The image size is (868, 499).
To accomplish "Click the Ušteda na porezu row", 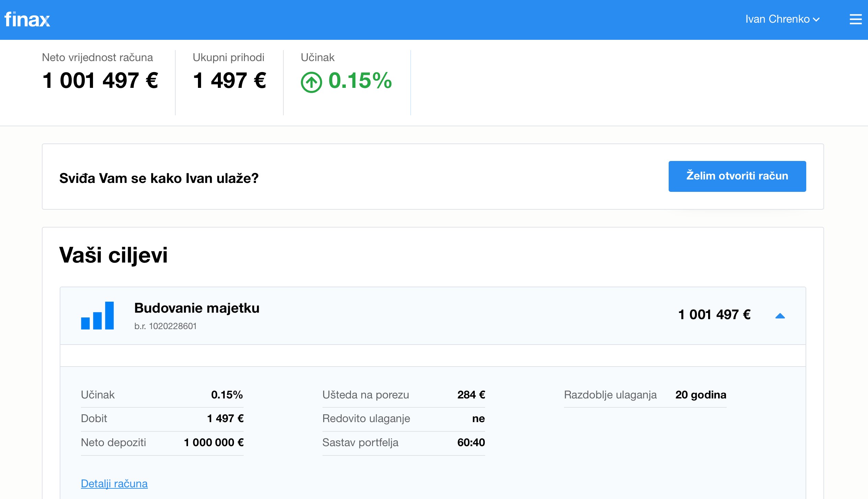I will point(403,395).
